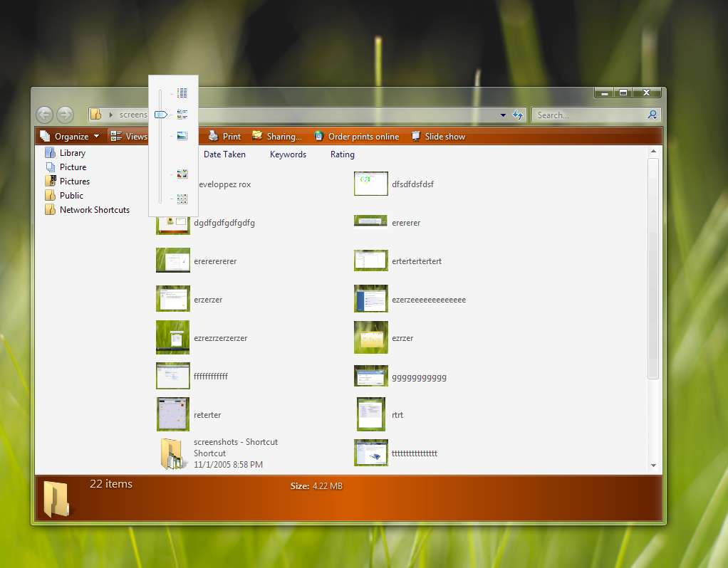
Task: Pick the bottom small-icons grid view option
Action: coord(182,199)
